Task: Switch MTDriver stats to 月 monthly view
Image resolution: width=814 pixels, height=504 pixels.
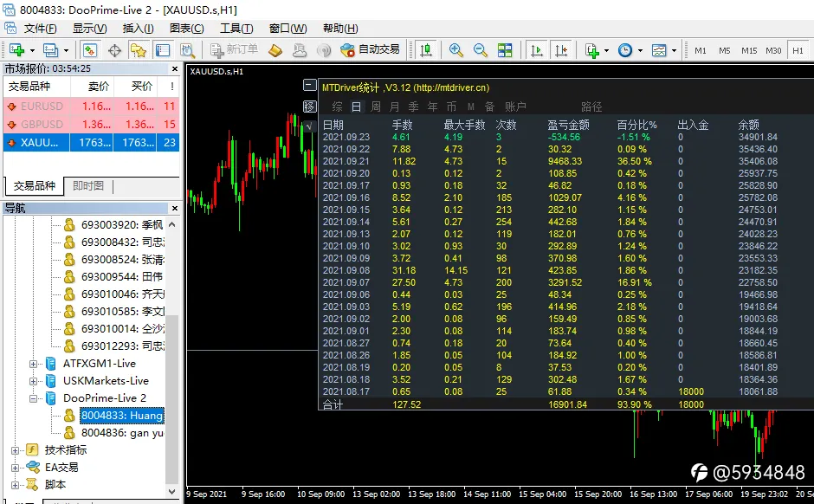Action: (x=395, y=107)
